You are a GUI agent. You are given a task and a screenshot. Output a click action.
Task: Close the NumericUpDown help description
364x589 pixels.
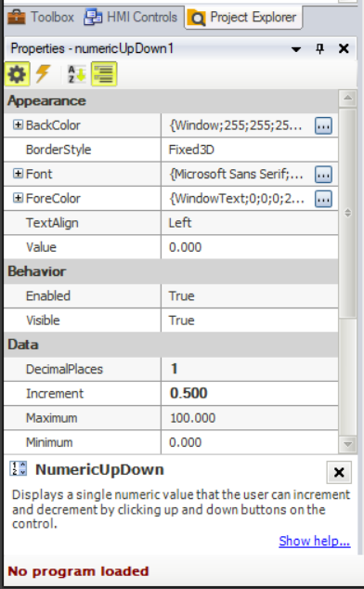point(339,473)
